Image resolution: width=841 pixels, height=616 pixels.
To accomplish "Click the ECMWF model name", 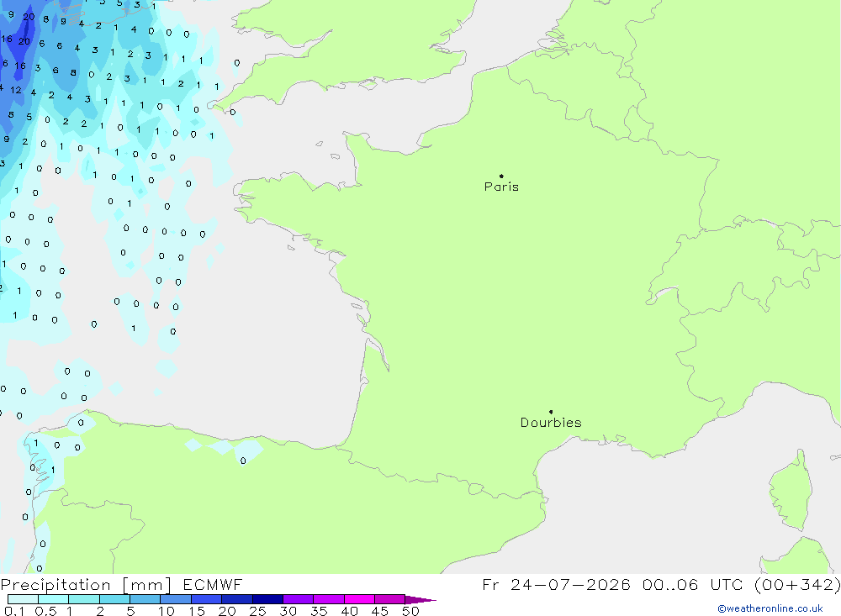I will tap(213, 584).
